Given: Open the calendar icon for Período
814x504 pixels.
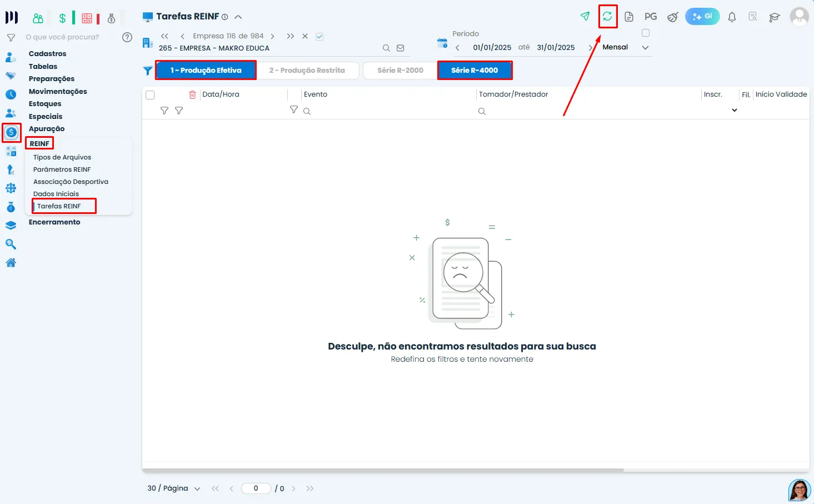Looking at the screenshot, I should pos(442,43).
